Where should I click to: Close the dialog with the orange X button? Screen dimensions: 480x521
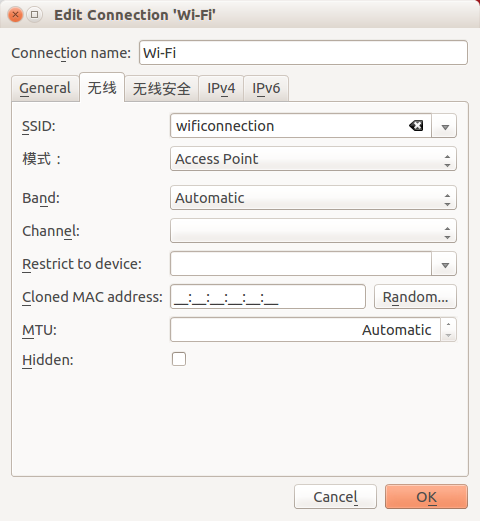15,15
